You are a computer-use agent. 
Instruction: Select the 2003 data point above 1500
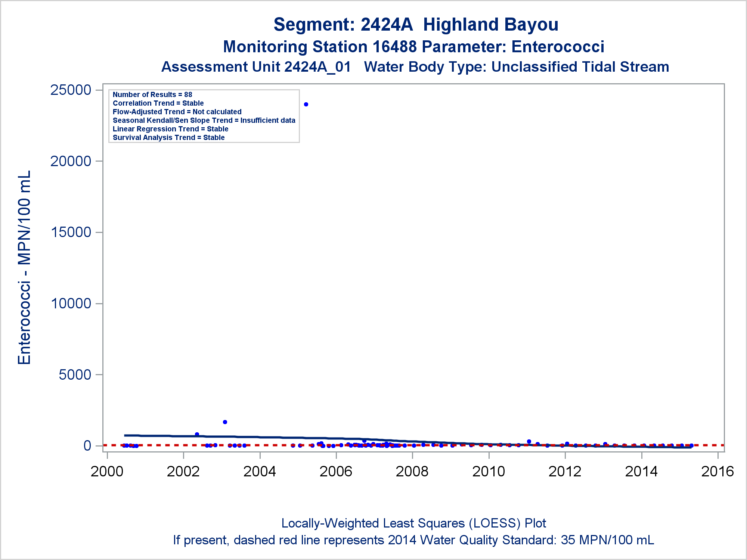pos(225,422)
